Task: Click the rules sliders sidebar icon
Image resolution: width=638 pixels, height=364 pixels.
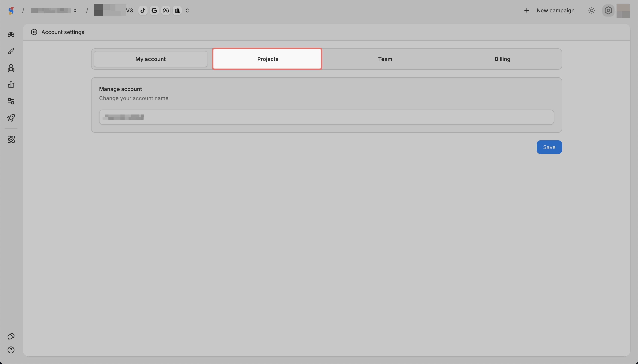Action: coord(11,101)
